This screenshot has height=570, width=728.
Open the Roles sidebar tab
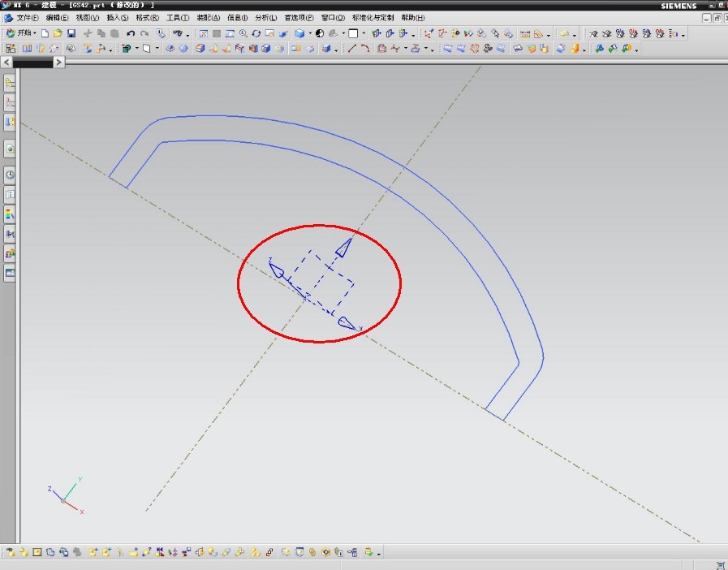(x=10, y=253)
